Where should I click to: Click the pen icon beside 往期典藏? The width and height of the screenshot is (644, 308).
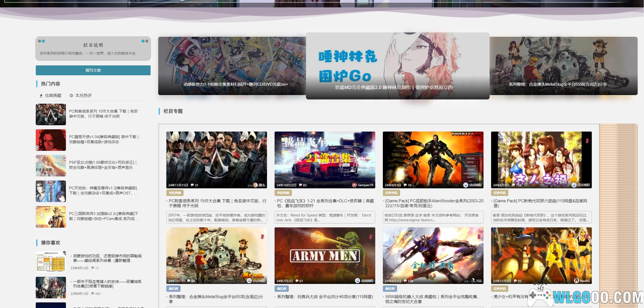(41, 96)
